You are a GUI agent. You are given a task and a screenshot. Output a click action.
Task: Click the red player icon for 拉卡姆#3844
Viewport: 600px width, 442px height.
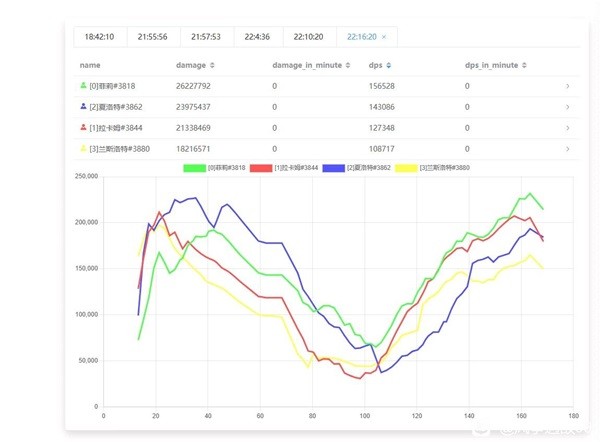[x=84, y=128]
